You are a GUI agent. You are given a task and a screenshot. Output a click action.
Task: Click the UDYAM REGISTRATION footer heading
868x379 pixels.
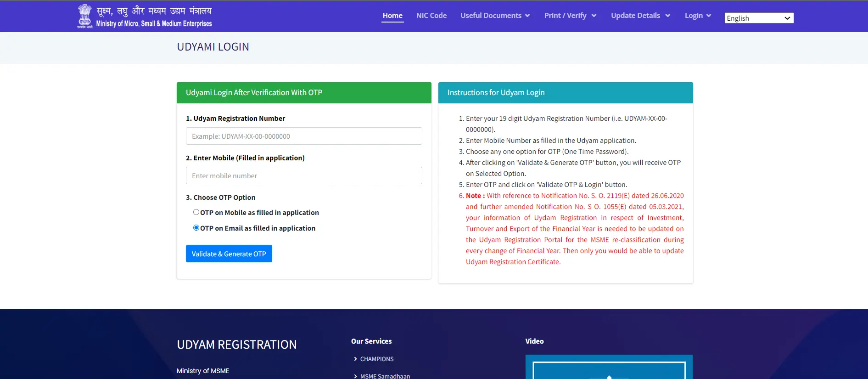coord(237,345)
